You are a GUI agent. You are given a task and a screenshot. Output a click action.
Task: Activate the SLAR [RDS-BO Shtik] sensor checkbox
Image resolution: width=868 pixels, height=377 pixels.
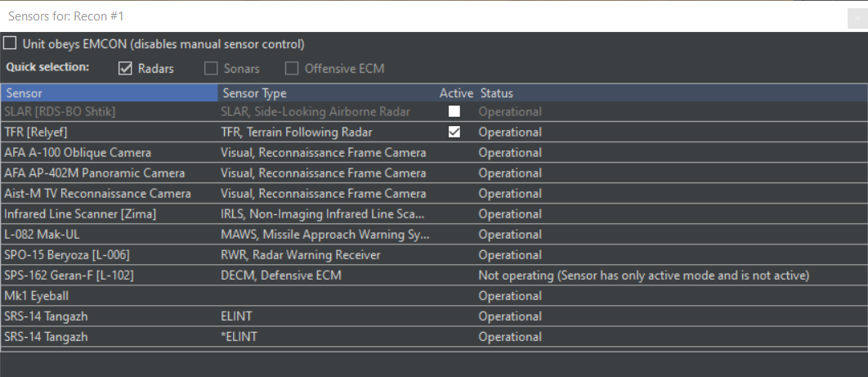[x=454, y=112]
